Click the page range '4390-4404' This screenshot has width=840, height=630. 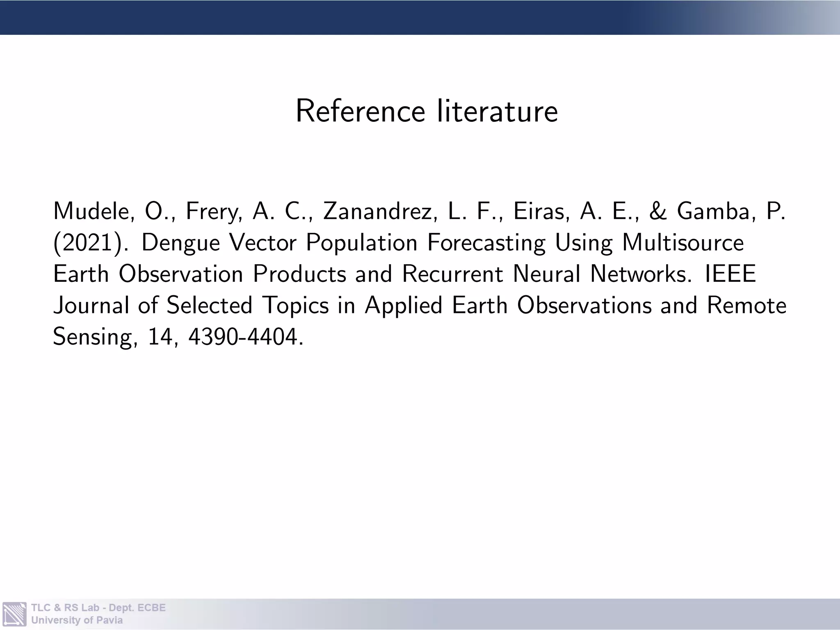click(243, 337)
